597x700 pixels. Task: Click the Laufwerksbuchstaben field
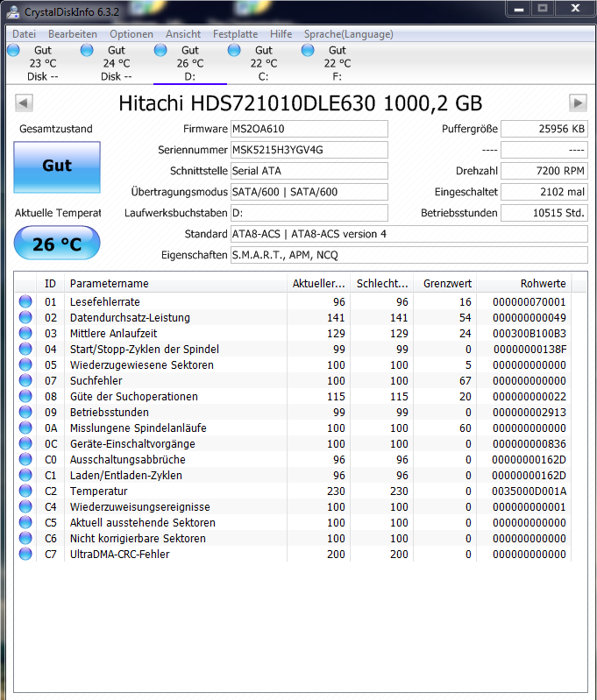[x=309, y=213]
